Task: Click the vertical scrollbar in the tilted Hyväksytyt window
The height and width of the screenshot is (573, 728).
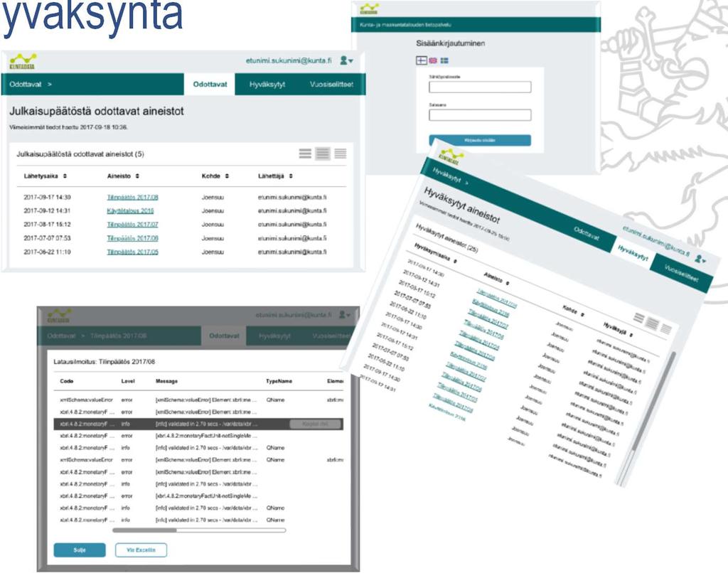Action: pos(647,419)
